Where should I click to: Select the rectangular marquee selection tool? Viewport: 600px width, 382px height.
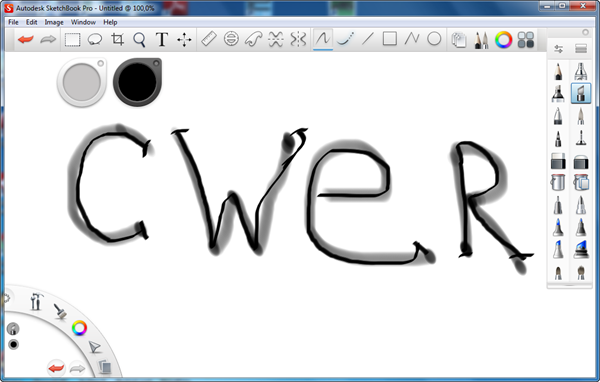coord(72,39)
